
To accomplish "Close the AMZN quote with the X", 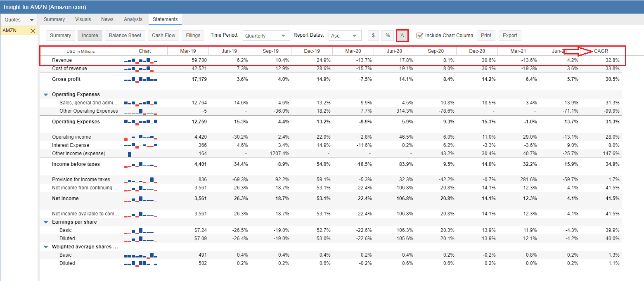I will pos(33,31).
